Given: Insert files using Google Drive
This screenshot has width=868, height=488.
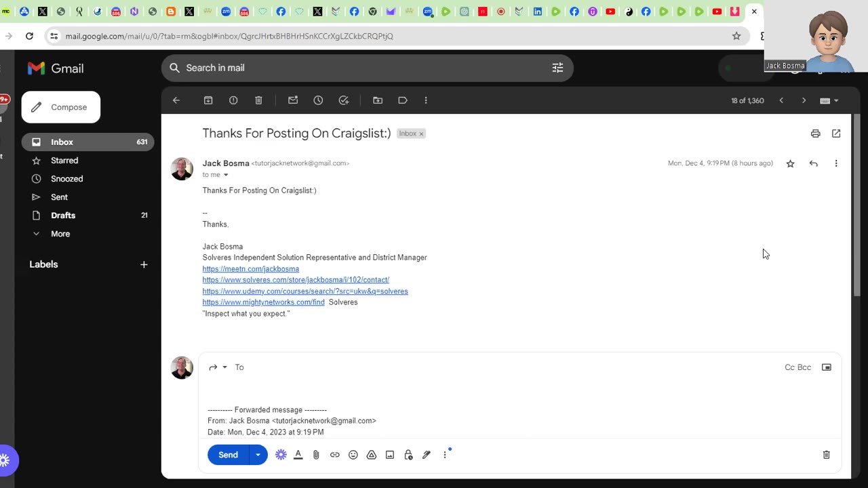Looking at the screenshot, I should tap(372, 455).
